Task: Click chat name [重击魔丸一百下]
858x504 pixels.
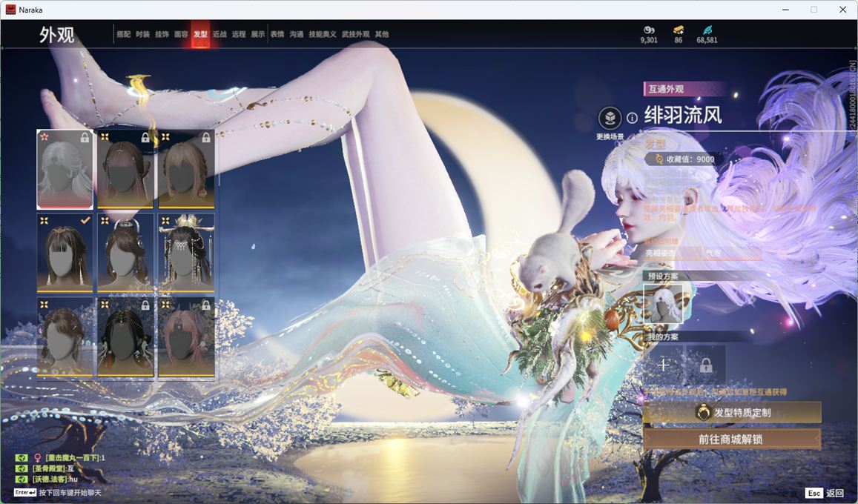Action: click(72, 458)
